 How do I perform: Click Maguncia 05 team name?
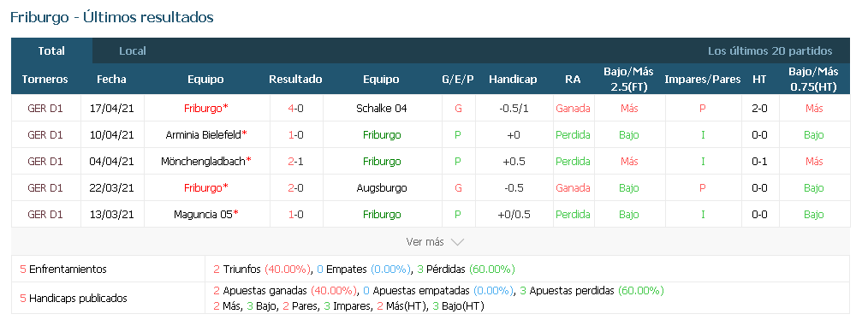[203, 215]
